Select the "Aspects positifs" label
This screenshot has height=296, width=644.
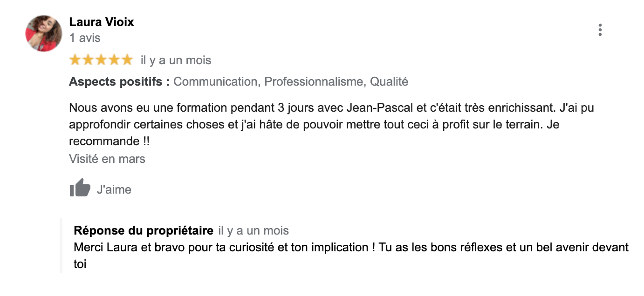click(x=119, y=82)
